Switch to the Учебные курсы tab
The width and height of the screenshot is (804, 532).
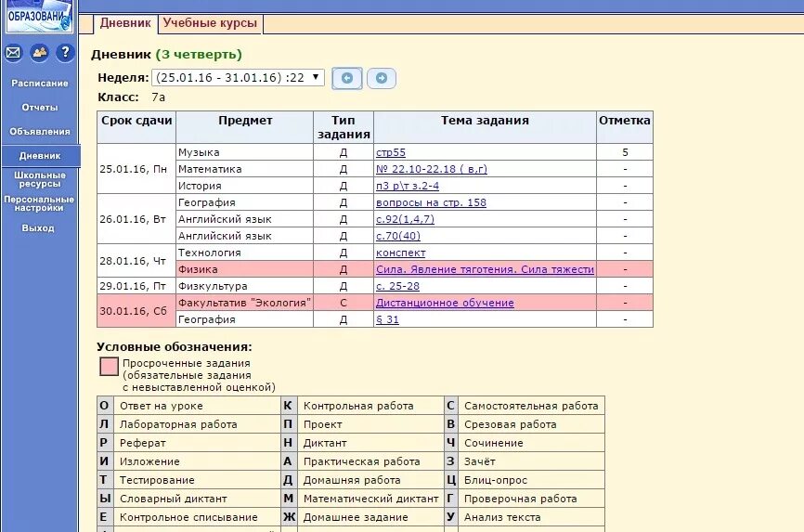tap(210, 23)
